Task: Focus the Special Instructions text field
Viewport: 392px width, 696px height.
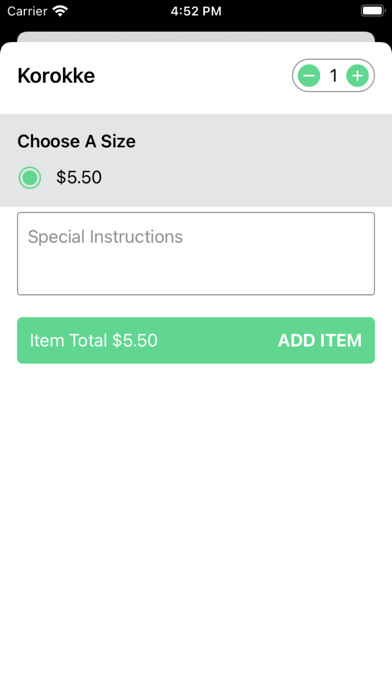Action: 196,253
